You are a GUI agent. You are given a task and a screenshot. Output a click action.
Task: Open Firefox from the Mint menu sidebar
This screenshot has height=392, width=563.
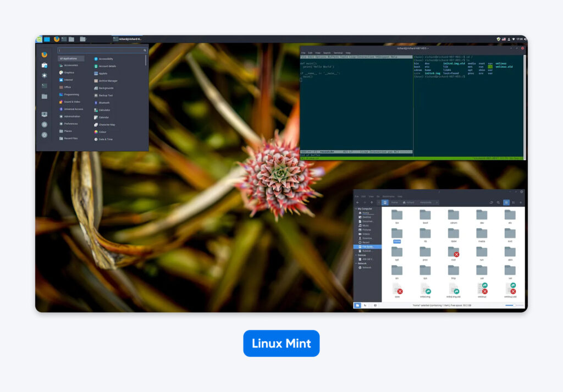[43, 54]
